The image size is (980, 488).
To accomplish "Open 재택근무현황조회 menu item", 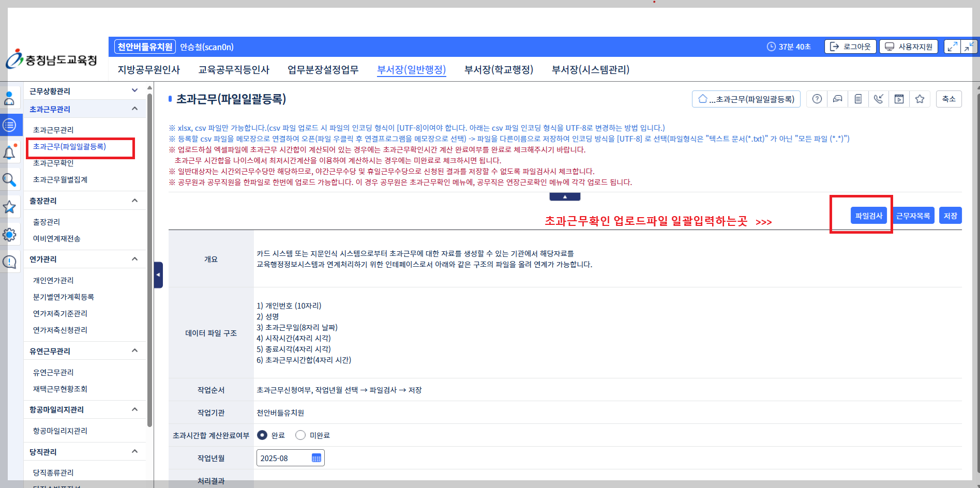I will point(60,389).
